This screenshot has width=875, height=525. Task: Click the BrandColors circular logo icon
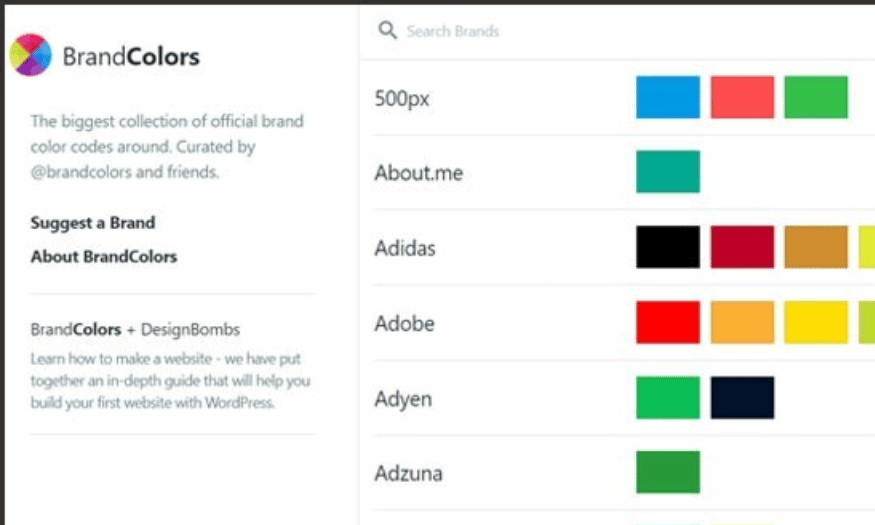[x=31, y=55]
